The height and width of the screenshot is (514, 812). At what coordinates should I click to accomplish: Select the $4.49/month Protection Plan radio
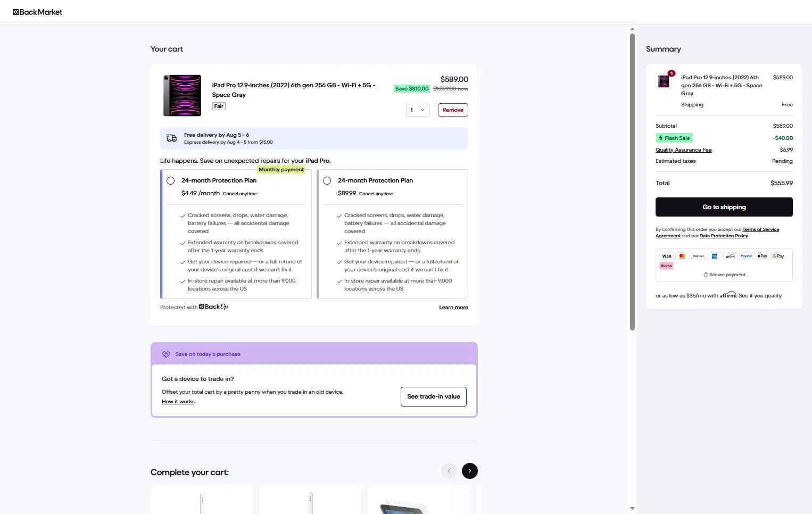pyautogui.click(x=170, y=180)
